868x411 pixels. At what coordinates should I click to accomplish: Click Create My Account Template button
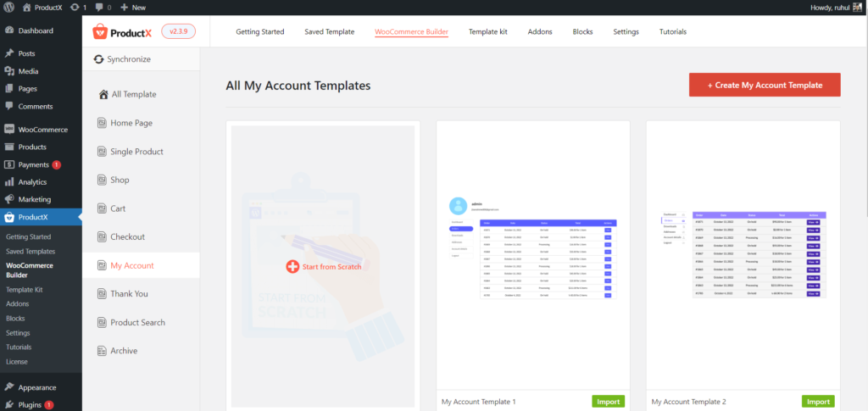tap(765, 85)
